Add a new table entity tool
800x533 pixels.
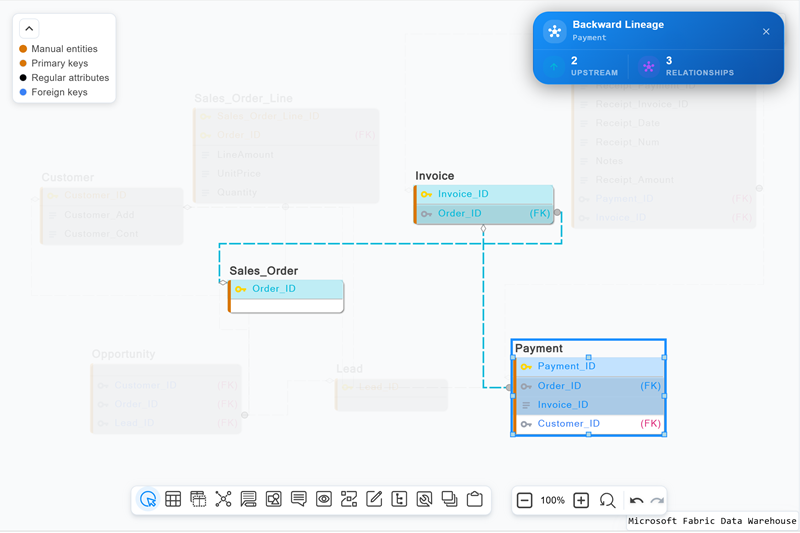(173, 499)
